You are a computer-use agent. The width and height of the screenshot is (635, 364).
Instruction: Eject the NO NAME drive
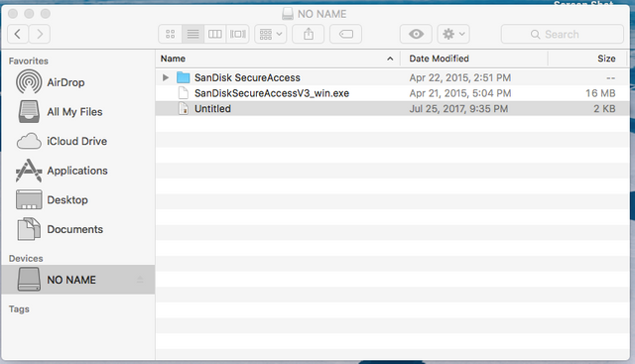click(140, 280)
